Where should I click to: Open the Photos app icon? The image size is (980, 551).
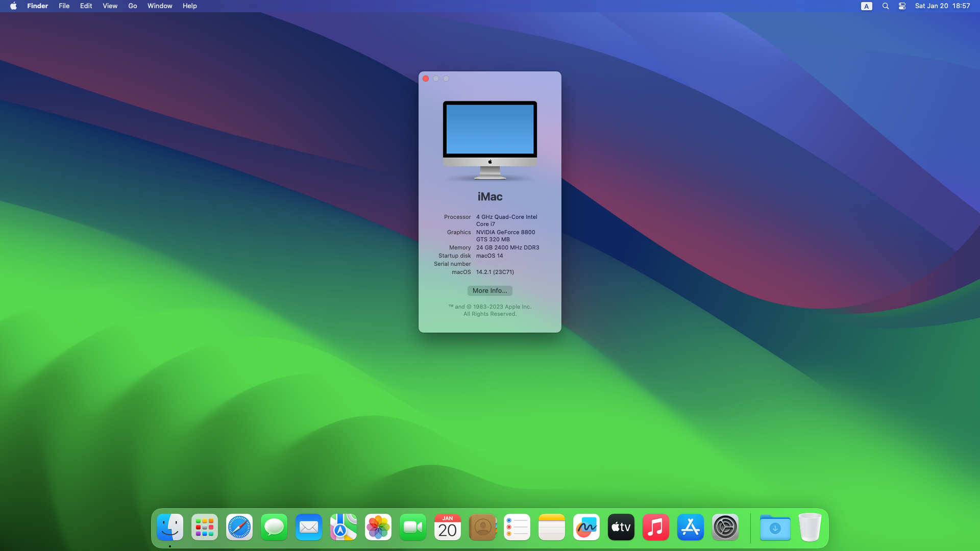(378, 527)
